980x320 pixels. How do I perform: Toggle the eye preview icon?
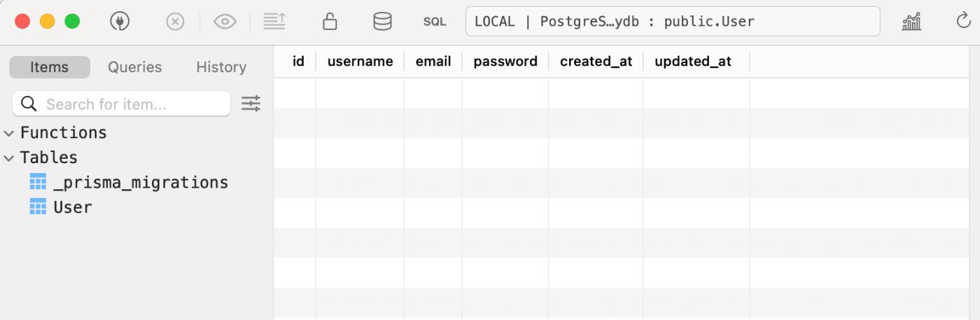tap(225, 22)
